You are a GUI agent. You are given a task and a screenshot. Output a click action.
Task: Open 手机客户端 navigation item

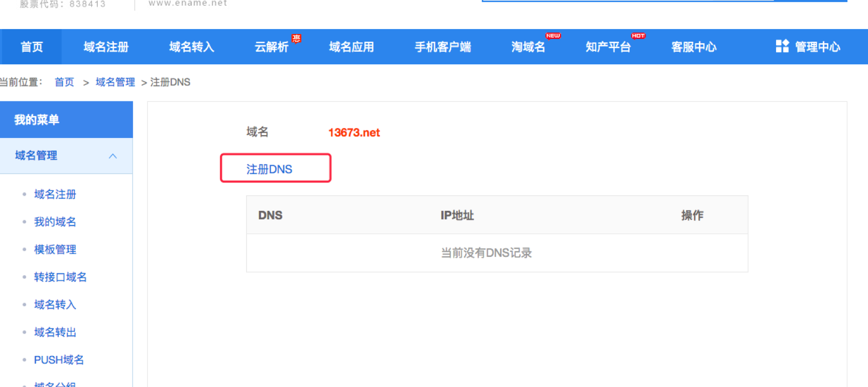(442, 47)
